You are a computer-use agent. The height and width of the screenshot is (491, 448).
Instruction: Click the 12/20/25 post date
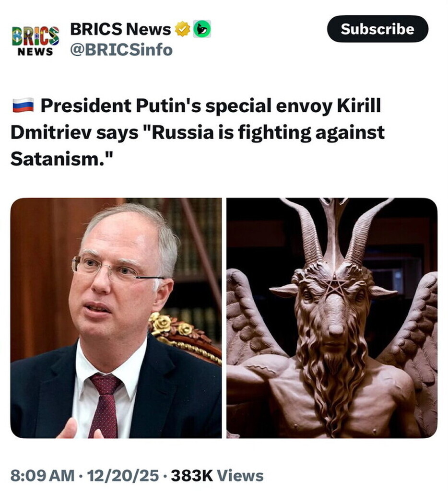(x=123, y=476)
